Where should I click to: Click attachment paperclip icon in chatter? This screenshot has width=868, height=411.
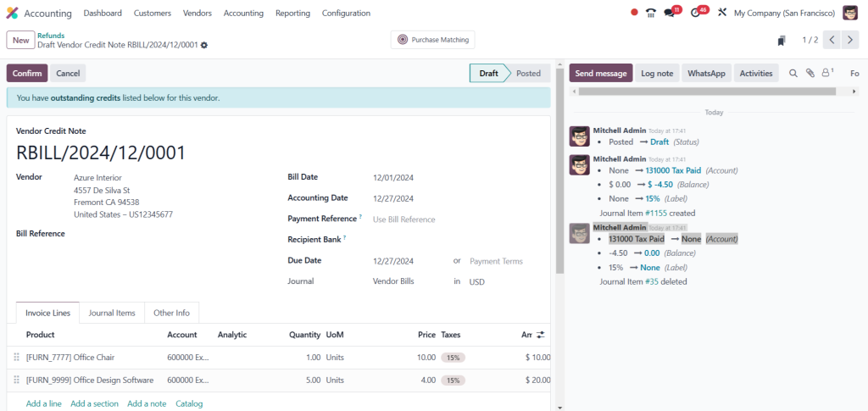click(810, 73)
